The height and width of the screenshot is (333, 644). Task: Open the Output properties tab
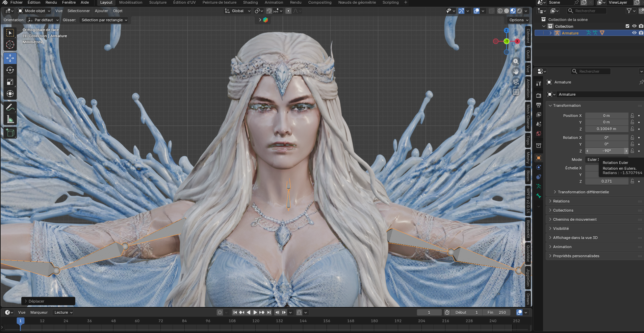[x=539, y=105]
